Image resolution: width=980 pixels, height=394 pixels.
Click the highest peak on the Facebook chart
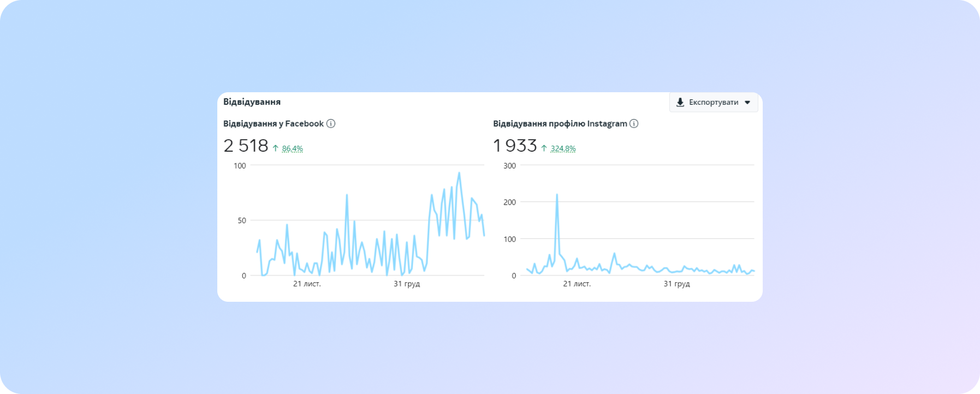pyautogui.click(x=459, y=174)
